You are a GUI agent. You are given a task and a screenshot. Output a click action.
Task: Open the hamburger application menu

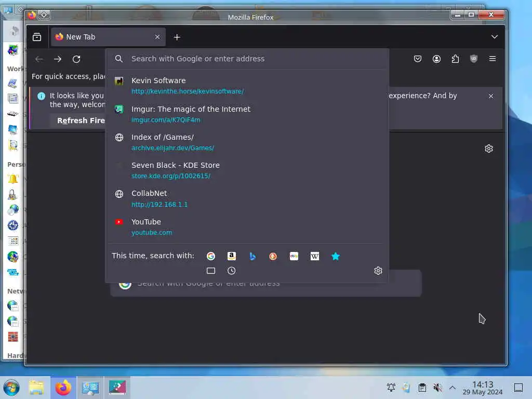tap(493, 59)
